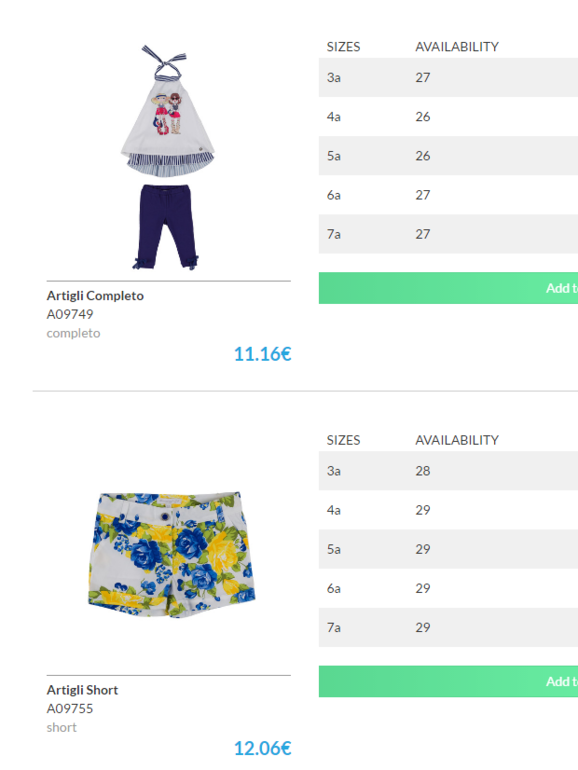Image resolution: width=578 pixels, height=770 pixels.
Task: Select size 7a row for Artigli Completo
Action: point(448,234)
